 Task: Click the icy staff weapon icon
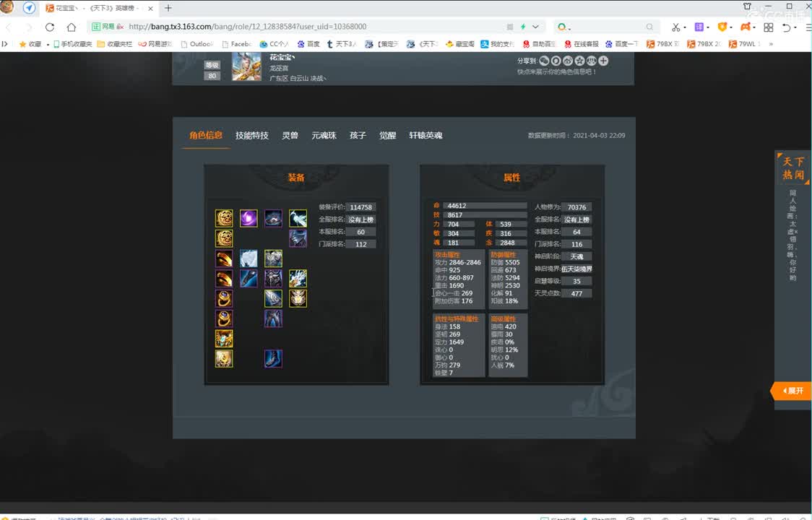click(298, 278)
